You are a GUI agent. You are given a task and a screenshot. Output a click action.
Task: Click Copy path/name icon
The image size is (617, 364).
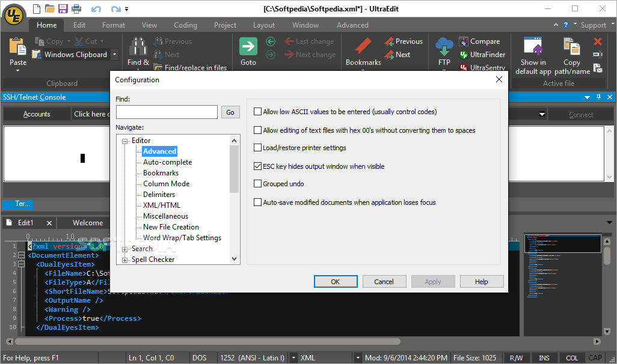(572, 46)
